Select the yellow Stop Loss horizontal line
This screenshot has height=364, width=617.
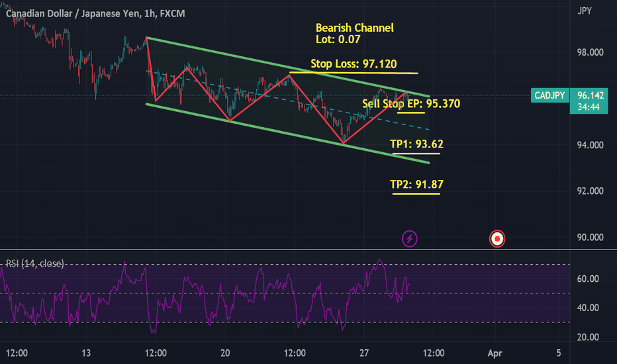[354, 73]
